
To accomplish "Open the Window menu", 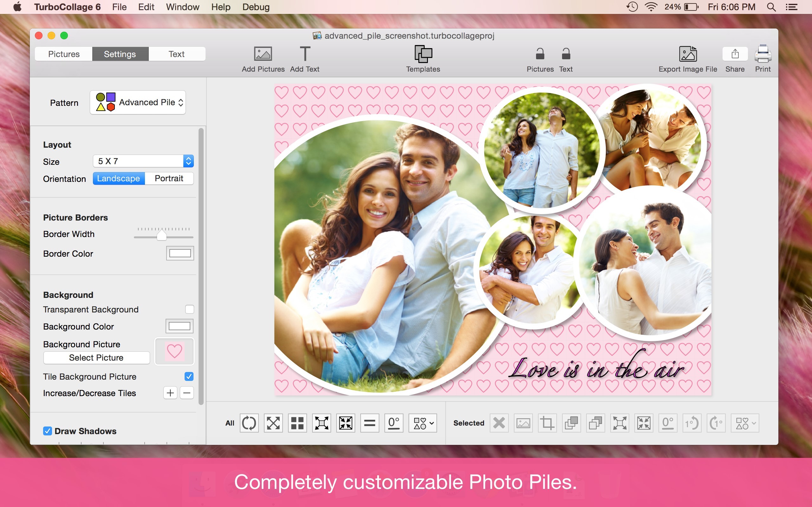I will pos(182,7).
